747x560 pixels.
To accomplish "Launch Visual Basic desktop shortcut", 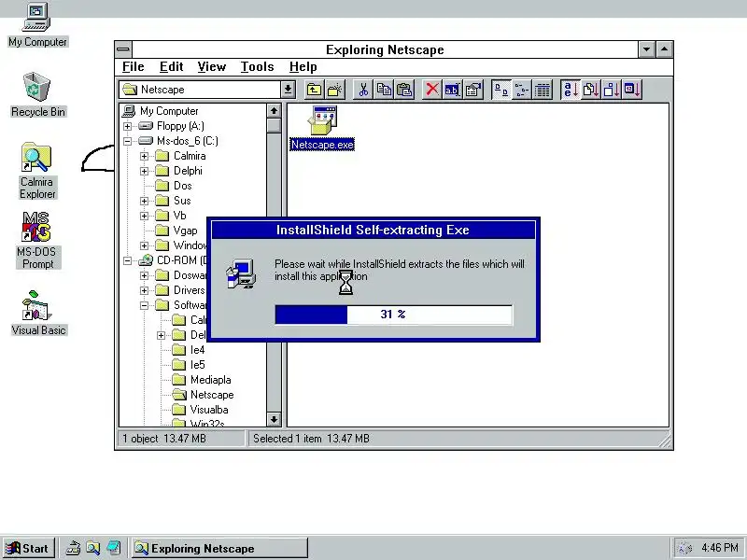I will 38,314.
